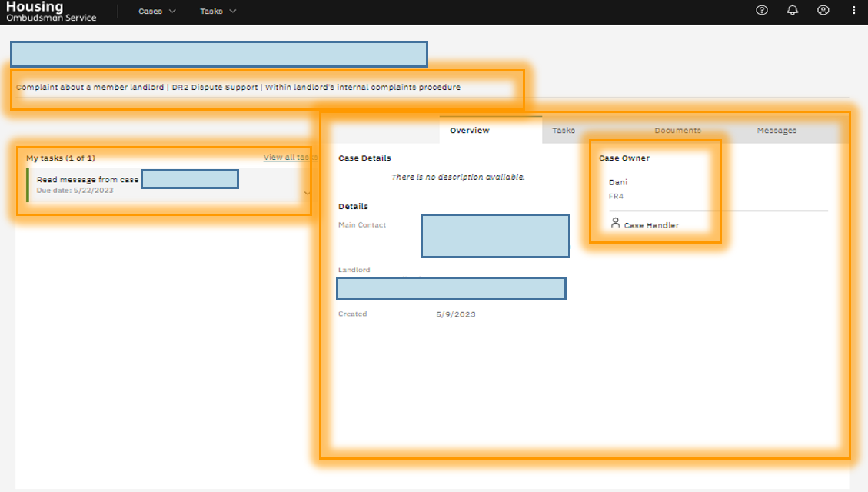Expand the Tasks dropdown in top navigation
Image resolution: width=868 pixels, height=492 pixels.
[218, 12]
